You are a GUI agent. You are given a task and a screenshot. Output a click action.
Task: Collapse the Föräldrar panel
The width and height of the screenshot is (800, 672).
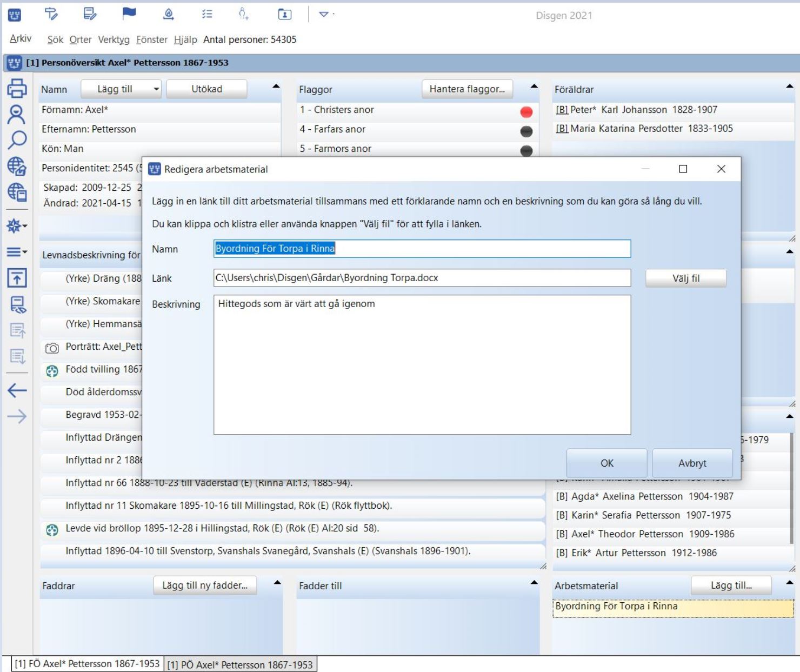click(x=790, y=86)
